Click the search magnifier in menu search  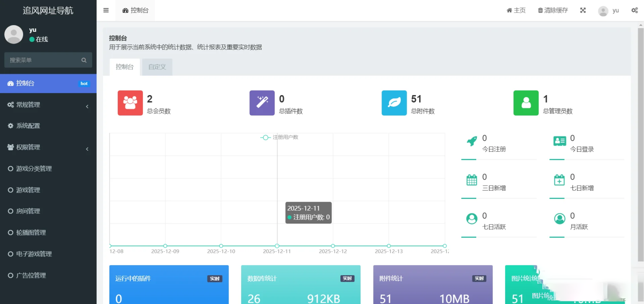tap(84, 60)
